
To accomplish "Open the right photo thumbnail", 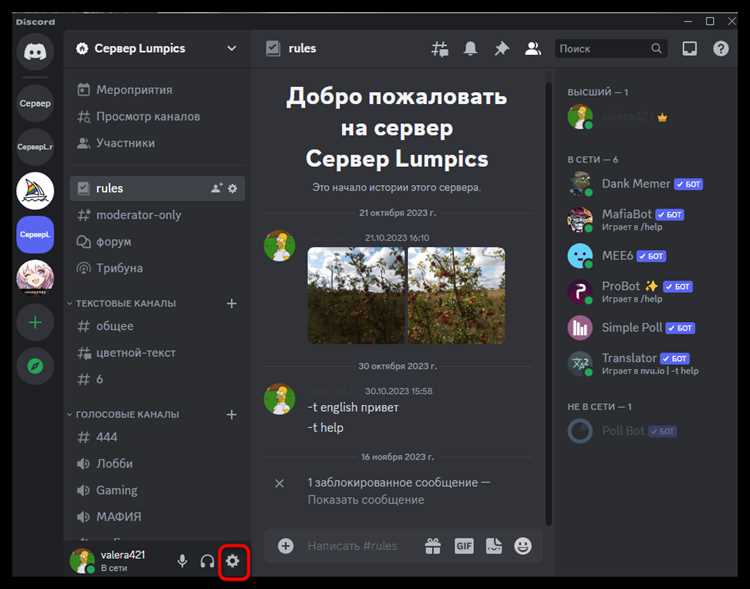I will [x=456, y=295].
